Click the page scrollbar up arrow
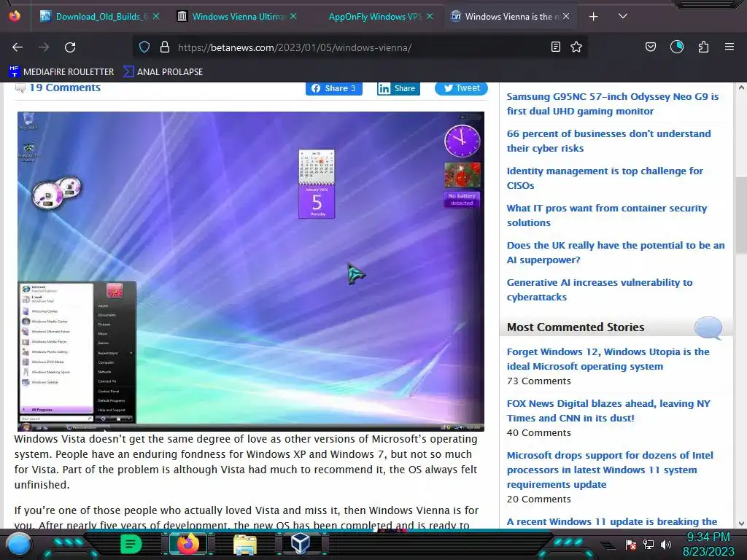Image resolution: width=747 pixels, height=560 pixels. click(x=741, y=87)
